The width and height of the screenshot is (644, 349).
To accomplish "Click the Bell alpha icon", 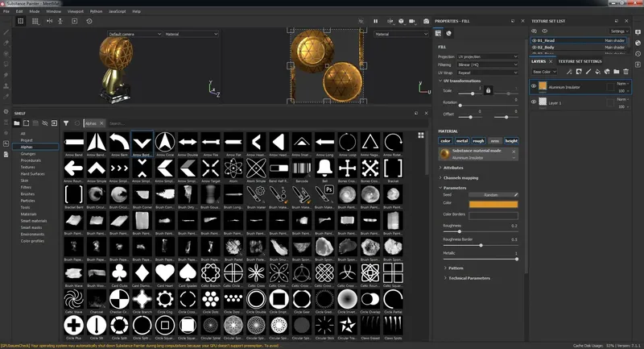I will coord(324,168).
